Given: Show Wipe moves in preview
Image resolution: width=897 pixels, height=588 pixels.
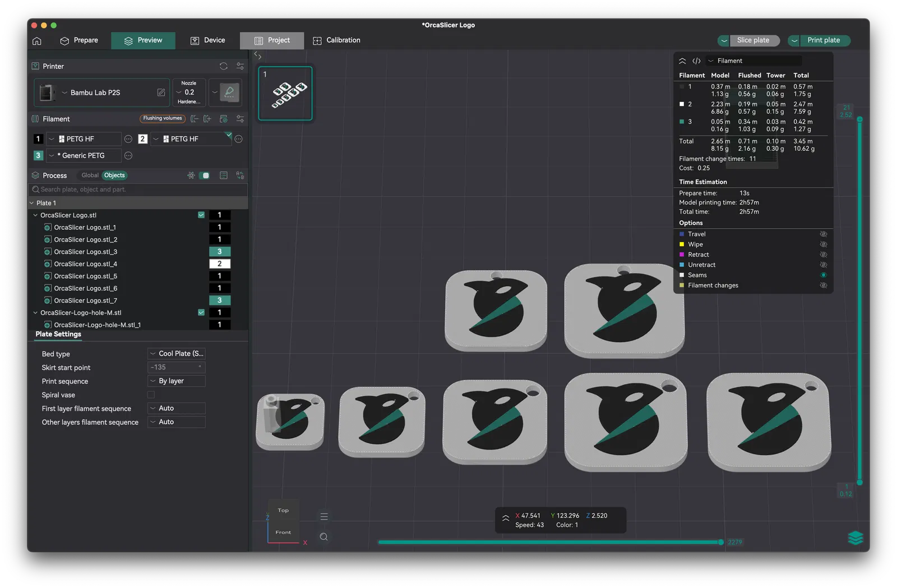Looking at the screenshot, I should (824, 244).
